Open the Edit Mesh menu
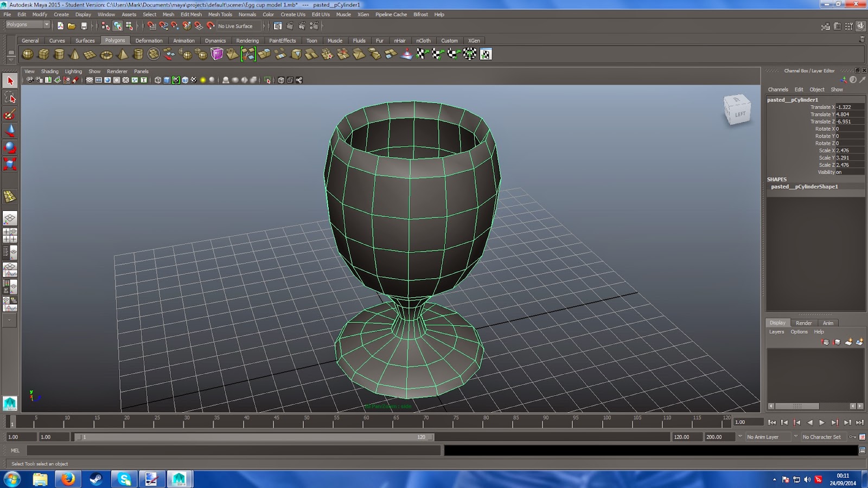This screenshot has width=868, height=488. click(x=191, y=15)
